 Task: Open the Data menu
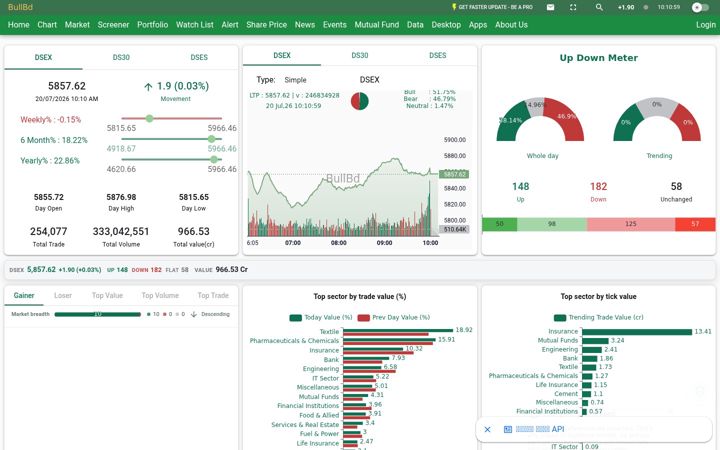[415, 25]
